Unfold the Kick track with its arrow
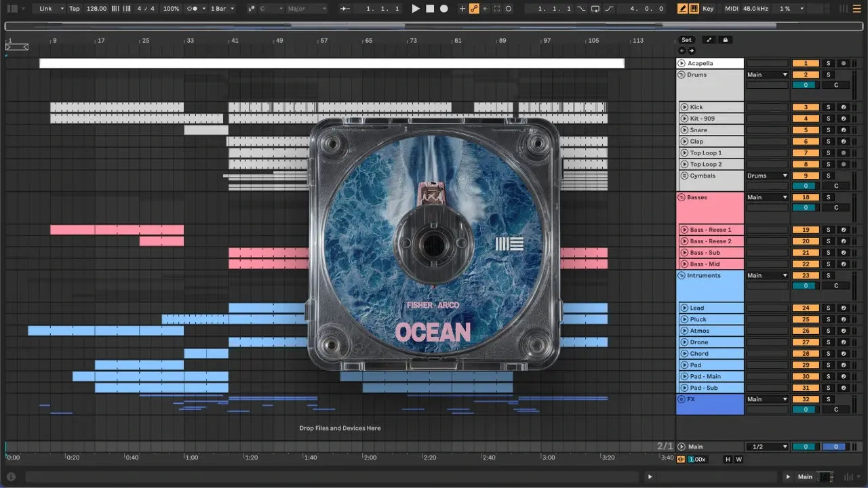868x488 pixels. tap(684, 107)
